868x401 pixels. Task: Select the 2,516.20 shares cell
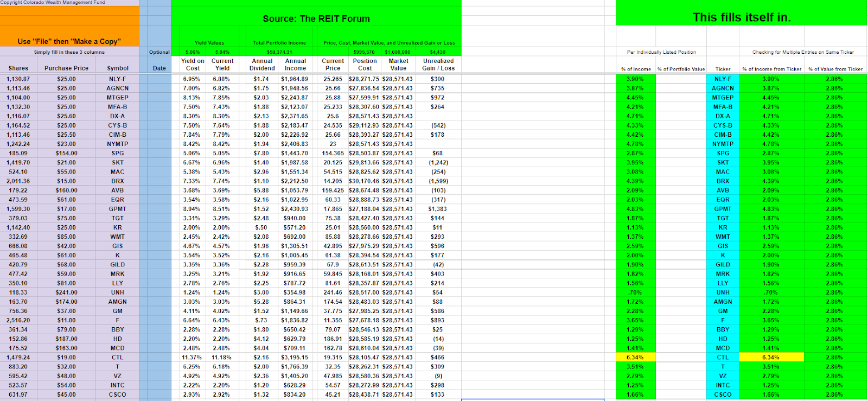[18, 321]
